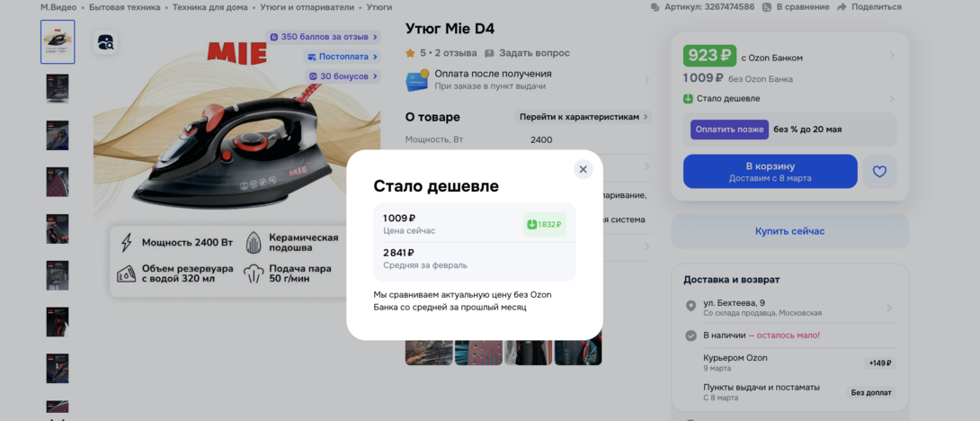The width and height of the screenshot is (980, 421).
Task: Click the "350 баллов за отзыв" badge
Action: [324, 37]
